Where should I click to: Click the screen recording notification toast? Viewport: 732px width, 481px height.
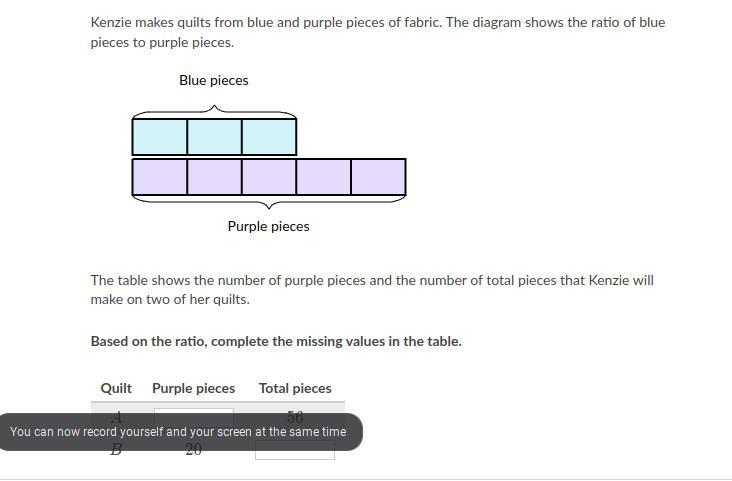[180, 432]
